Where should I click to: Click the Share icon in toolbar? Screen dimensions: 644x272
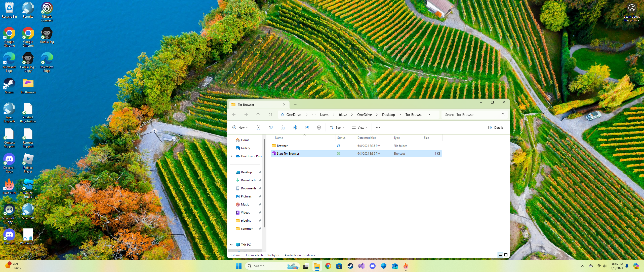(307, 127)
